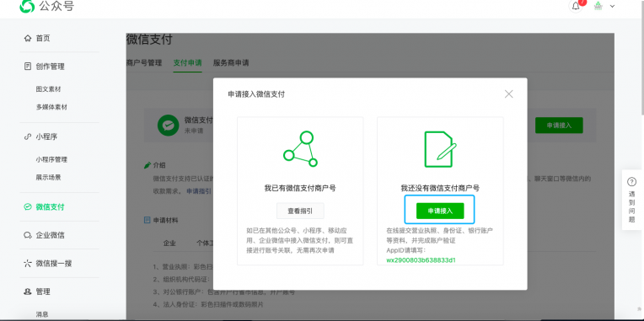This screenshot has height=321, width=644.
Task: Click the linked-nodes icon for existing merchant
Action: [300, 148]
